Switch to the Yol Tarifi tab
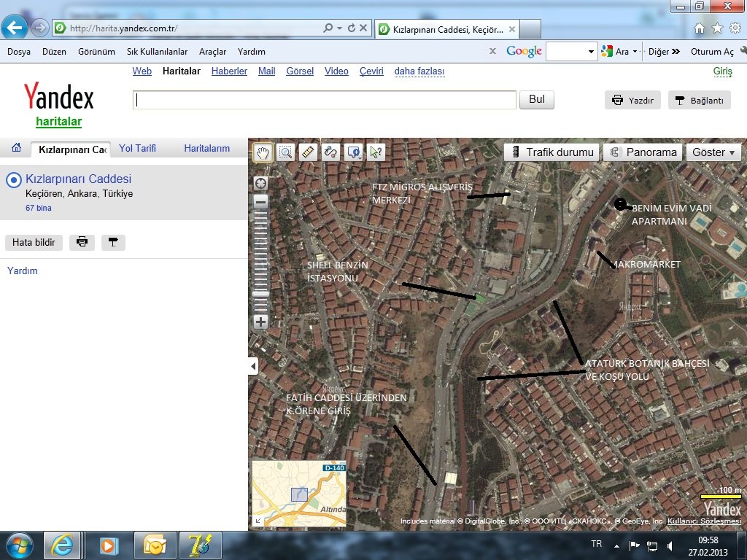 click(137, 148)
